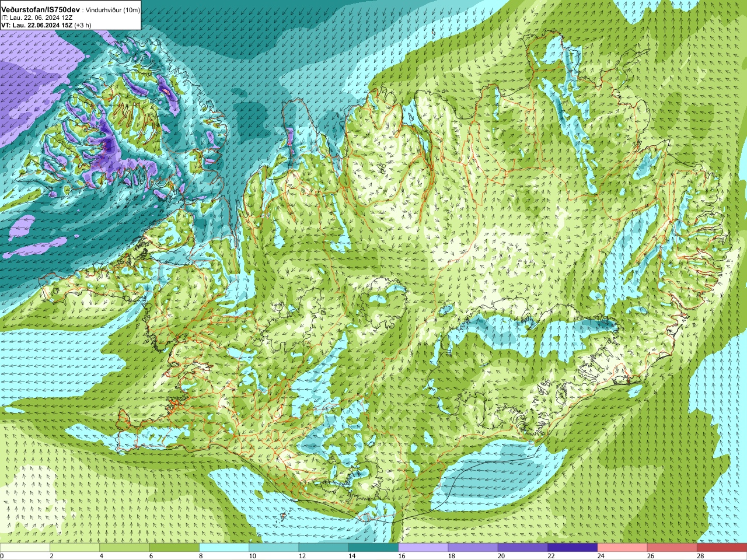
Task: Click the dark teal 14–16 legend swatch
Action: [373, 547]
